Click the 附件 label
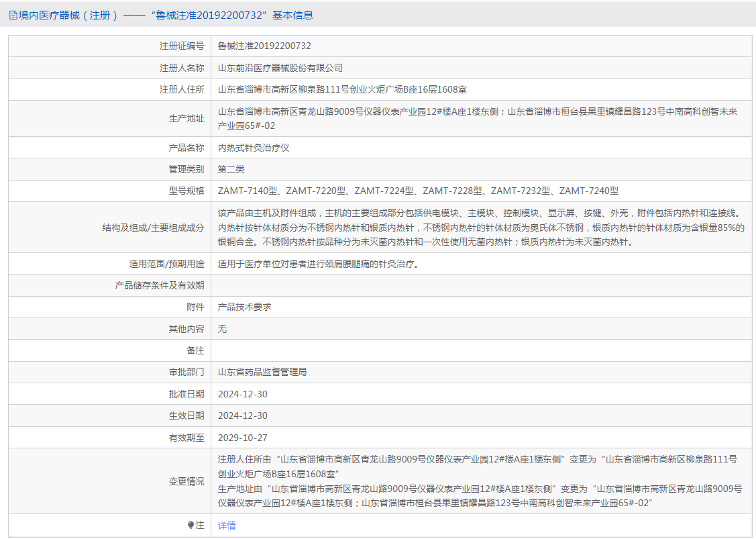756x539 pixels. pos(195,307)
